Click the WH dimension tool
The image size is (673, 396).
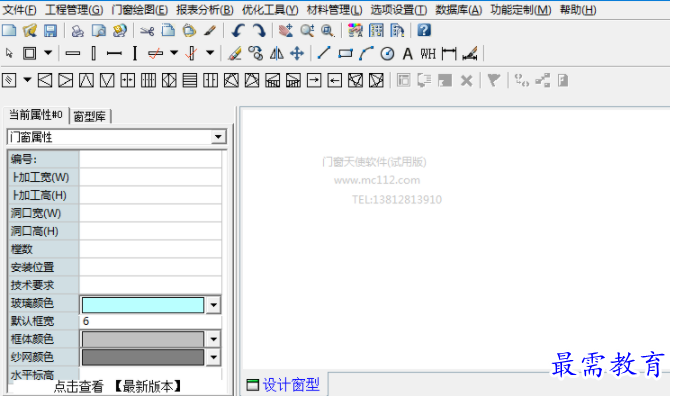pyautogui.click(x=428, y=54)
